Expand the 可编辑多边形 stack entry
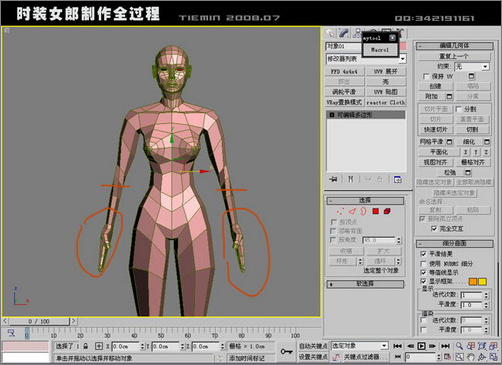Screen dimensions: 502x365 point(332,115)
